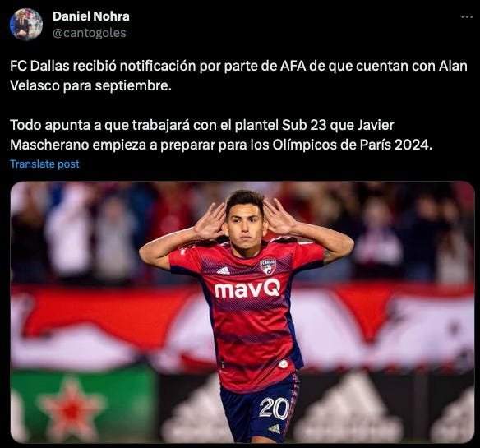Image resolution: width=480 pixels, height=448 pixels.
Task: Click the mavQ sponsor logo on the shirt
Action: point(247,289)
